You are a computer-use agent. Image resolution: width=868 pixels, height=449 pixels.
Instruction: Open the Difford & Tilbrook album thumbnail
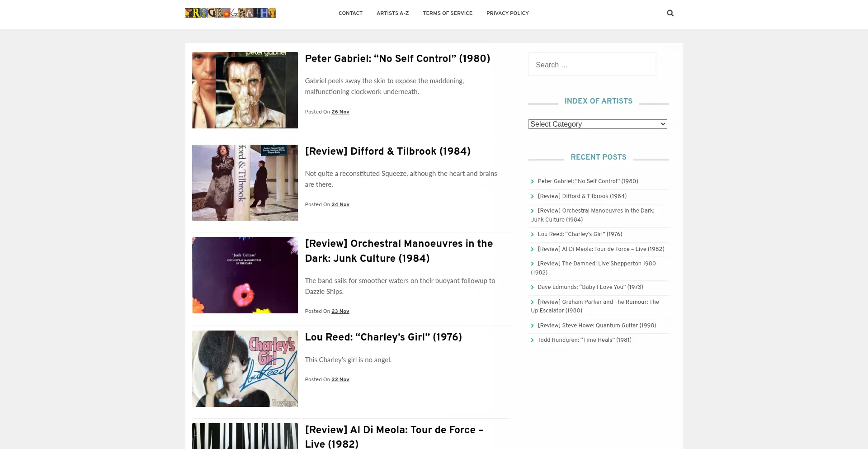coord(245,183)
